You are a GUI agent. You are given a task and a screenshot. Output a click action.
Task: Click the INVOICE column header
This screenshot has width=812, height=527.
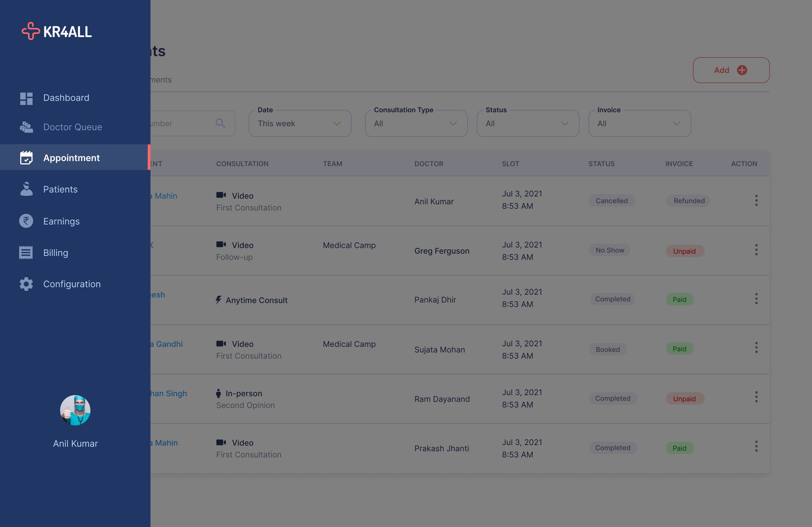pos(679,164)
